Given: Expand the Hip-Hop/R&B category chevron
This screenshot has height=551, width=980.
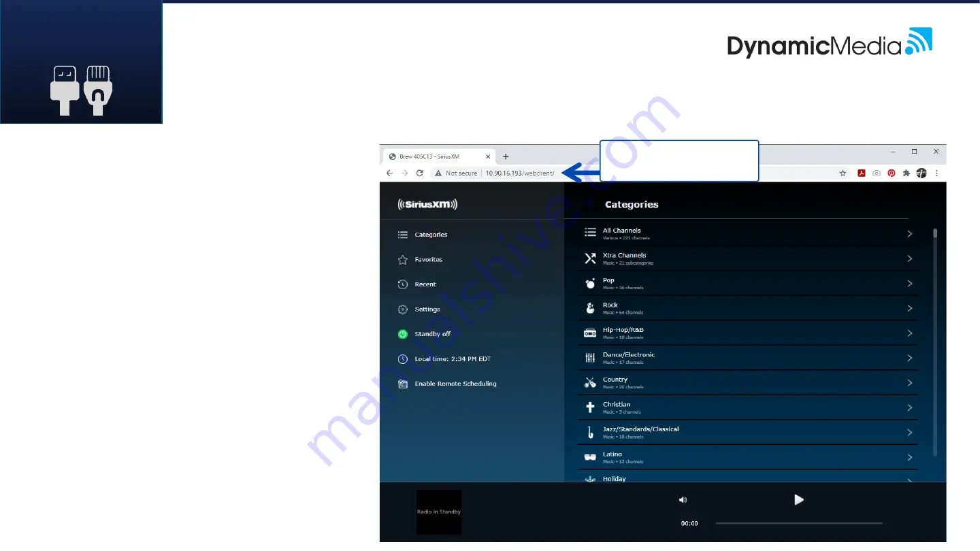Looking at the screenshot, I should tap(910, 333).
